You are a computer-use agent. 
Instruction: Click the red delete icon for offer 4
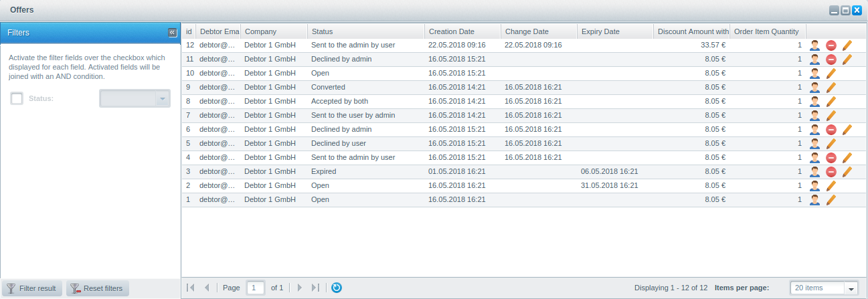tap(831, 158)
